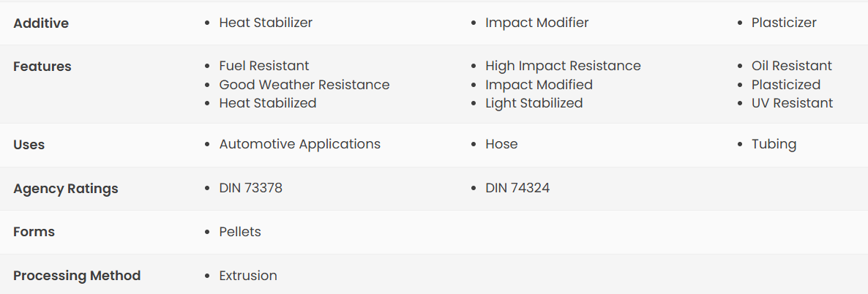Click the Heat Stabilizer additive entry

point(266,23)
